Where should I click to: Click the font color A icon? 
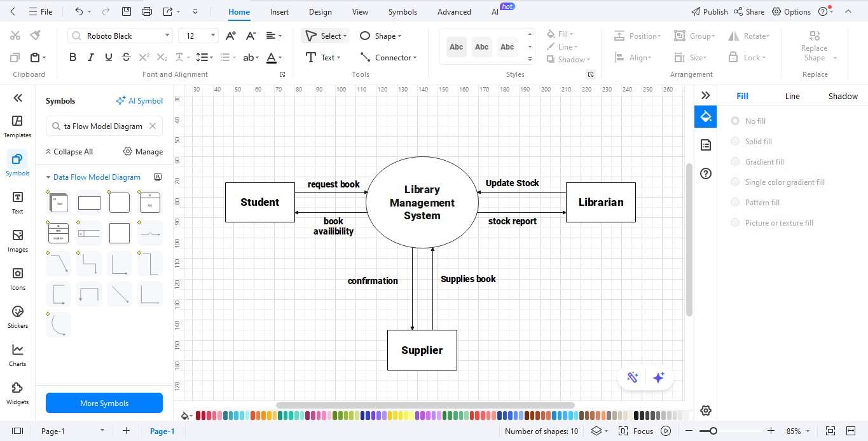[x=272, y=57]
